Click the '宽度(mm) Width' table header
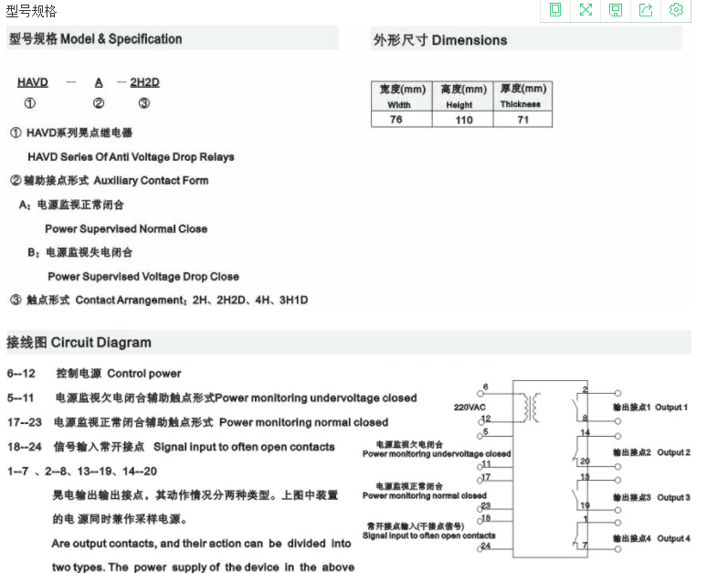 402,96
